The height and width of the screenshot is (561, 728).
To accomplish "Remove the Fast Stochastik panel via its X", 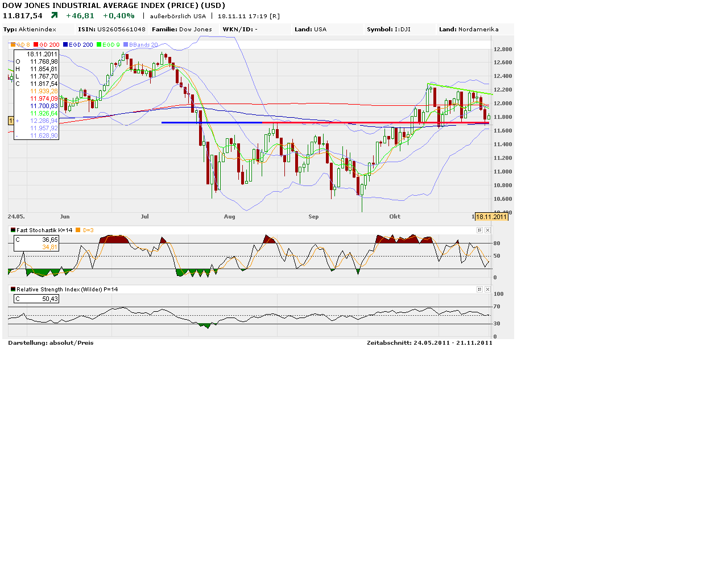I will (x=488, y=230).
